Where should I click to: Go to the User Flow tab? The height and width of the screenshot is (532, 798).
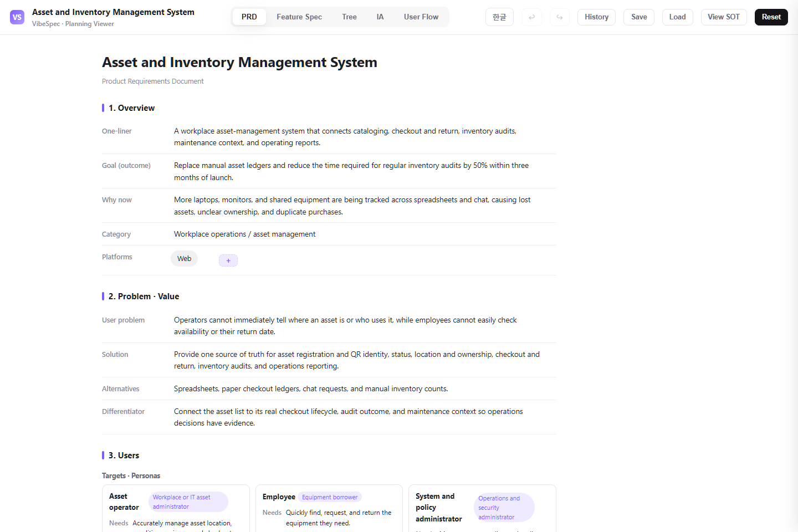coord(421,17)
